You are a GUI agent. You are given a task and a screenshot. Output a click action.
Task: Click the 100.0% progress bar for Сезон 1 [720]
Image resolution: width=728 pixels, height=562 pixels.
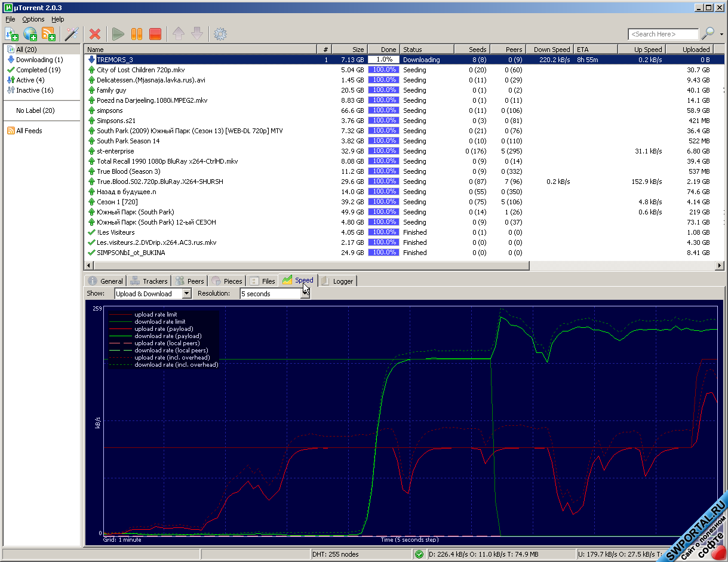[x=383, y=202]
